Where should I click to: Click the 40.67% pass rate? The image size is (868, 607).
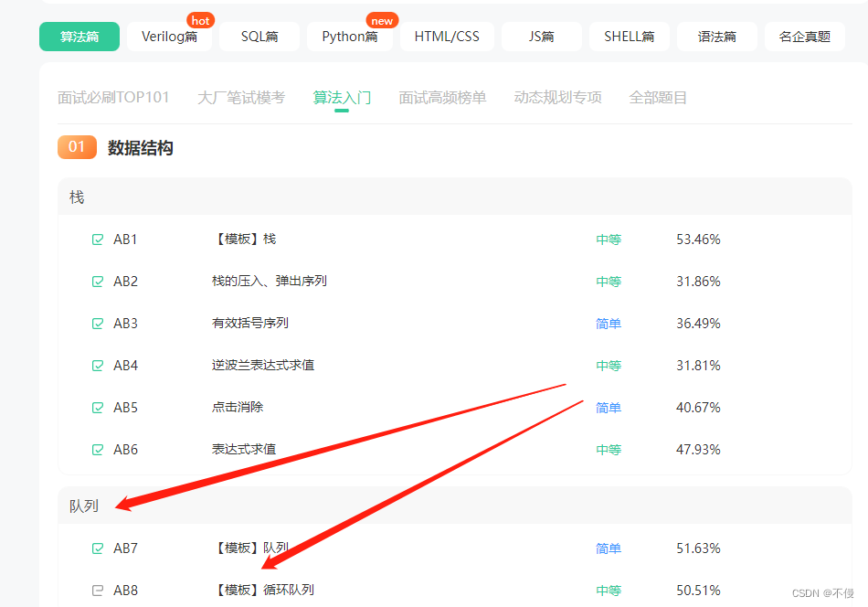point(698,408)
